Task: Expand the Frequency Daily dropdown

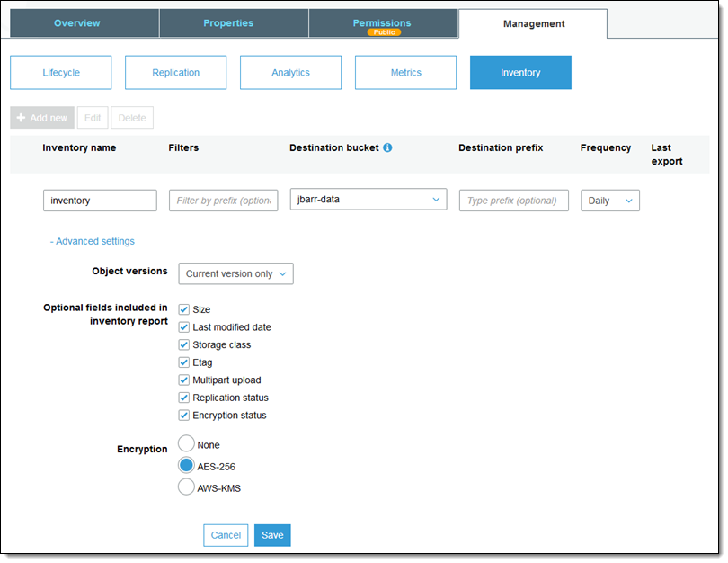Action: point(610,201)
